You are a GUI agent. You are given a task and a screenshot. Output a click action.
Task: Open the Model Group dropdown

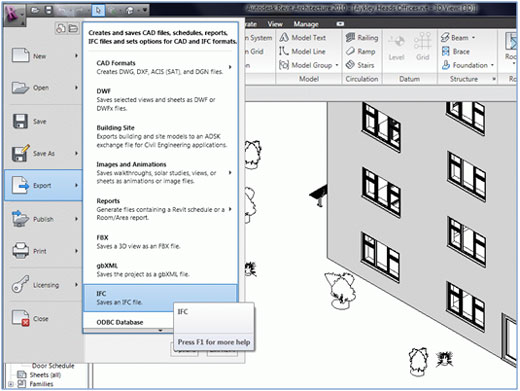click(x=337, y=65)
